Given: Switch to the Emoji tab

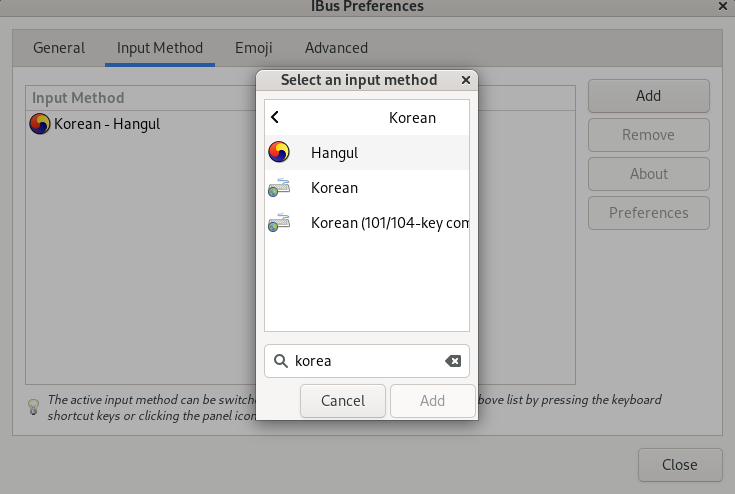Looking at the screenshot, I should point(254,48).
